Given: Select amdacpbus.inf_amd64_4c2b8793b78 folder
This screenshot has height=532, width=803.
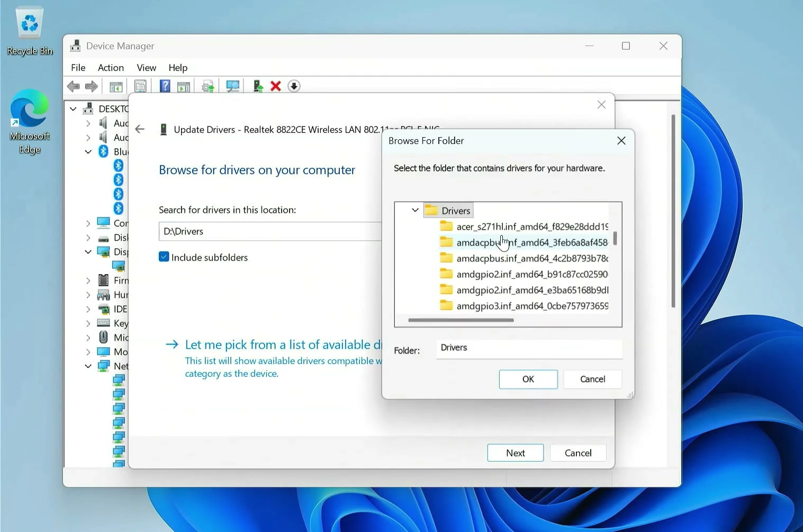Looking at the screenshot, I should tap(524, 258).
